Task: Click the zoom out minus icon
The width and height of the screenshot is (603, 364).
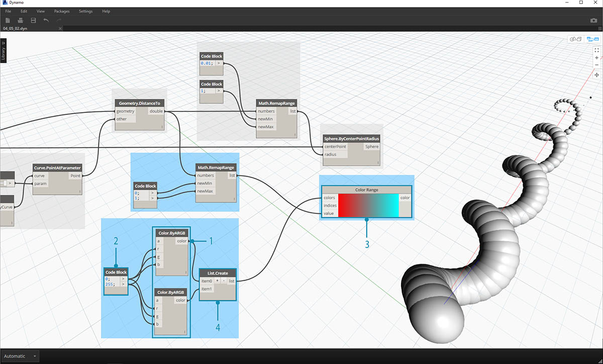Action: tap(596, 66)
